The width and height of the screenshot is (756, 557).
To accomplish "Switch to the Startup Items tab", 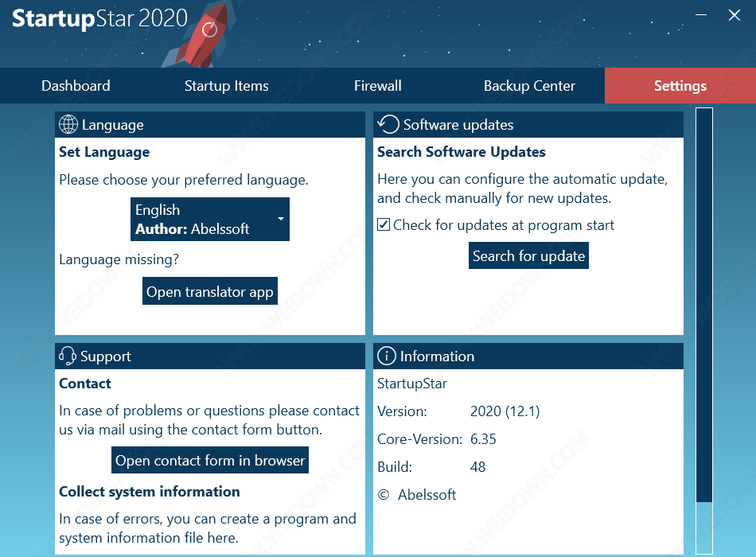I will (x=227, y=86).
